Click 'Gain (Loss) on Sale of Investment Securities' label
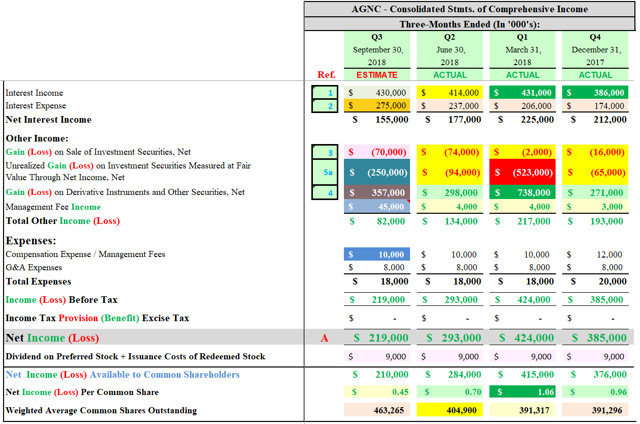 [98, 152]
